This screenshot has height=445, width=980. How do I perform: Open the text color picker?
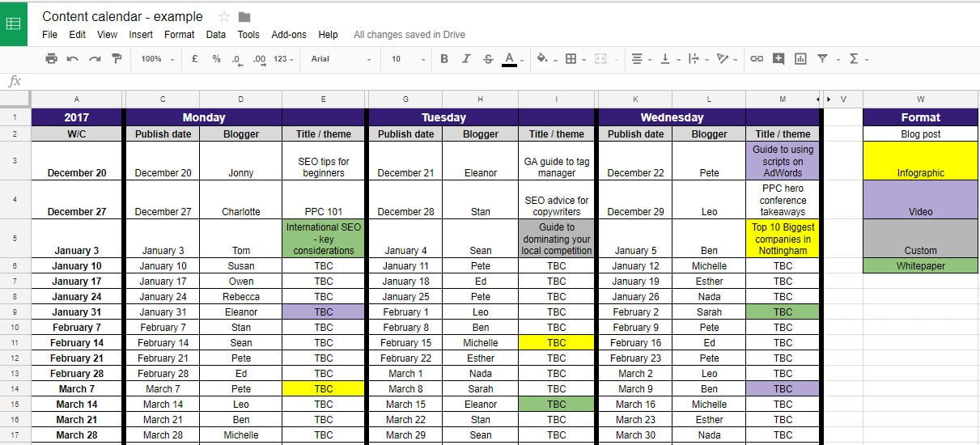(x=509, y=58)
